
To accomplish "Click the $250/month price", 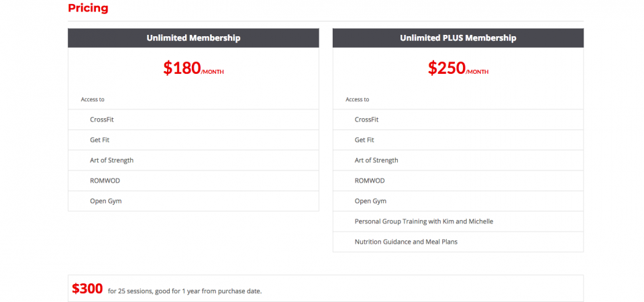I will pyautogui.click(x=458, y=68).
